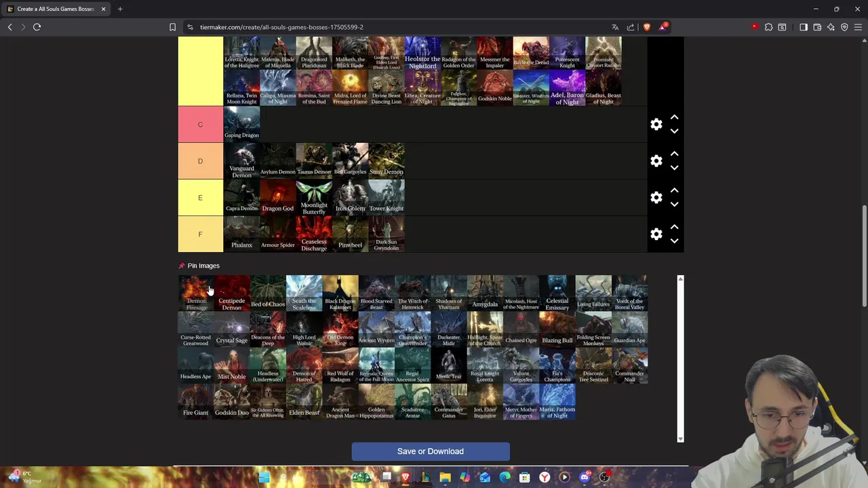Pick the Demon Firesage image from pool

pyautogui.click(x=196, y=293)
